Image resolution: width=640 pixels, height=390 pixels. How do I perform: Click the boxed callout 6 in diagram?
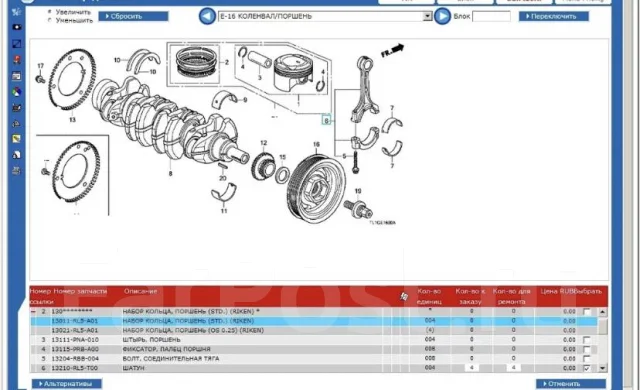(326, 120)
